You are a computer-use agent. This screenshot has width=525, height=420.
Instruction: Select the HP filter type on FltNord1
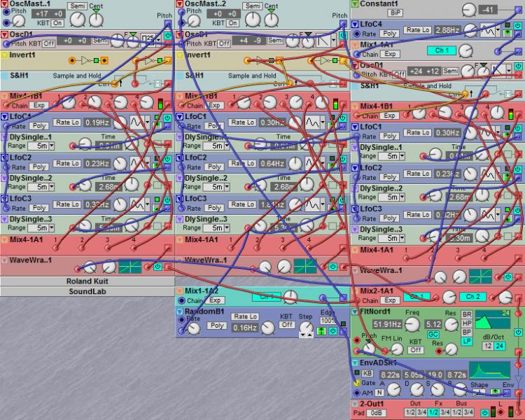pos(467,323)
